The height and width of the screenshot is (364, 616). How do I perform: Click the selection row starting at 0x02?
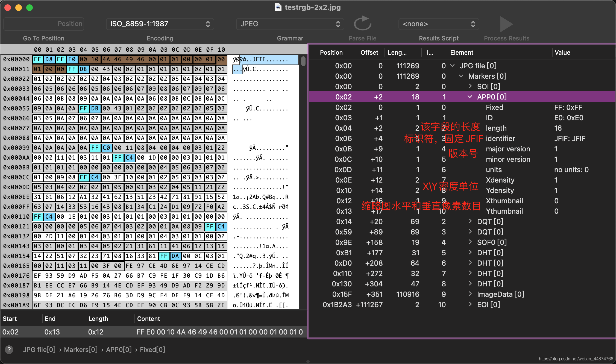[153, 332]
